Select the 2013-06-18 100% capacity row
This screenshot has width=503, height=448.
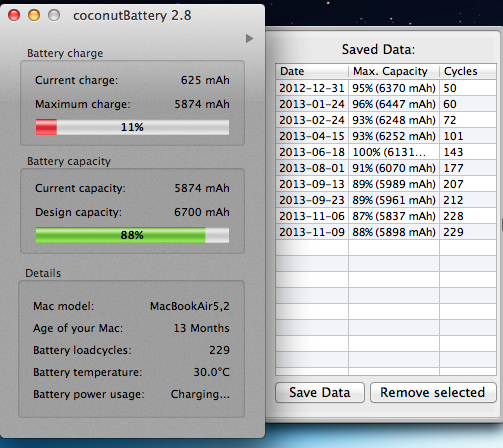pos(386,152)
